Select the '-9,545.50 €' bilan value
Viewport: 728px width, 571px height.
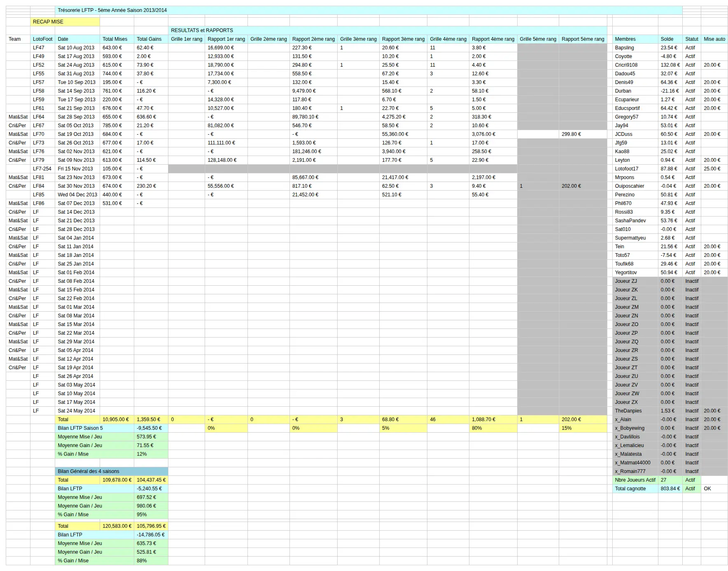point(151,428)
